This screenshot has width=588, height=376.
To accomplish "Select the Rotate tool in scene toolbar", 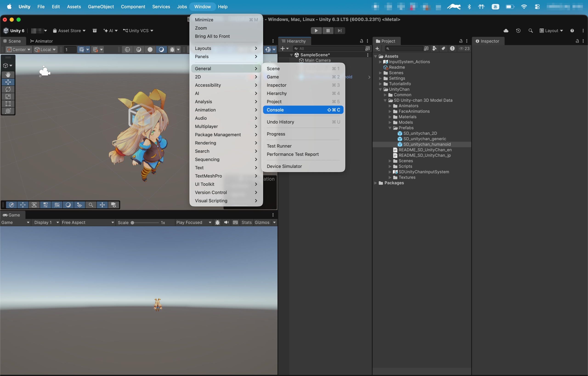I will pos(8,89).
